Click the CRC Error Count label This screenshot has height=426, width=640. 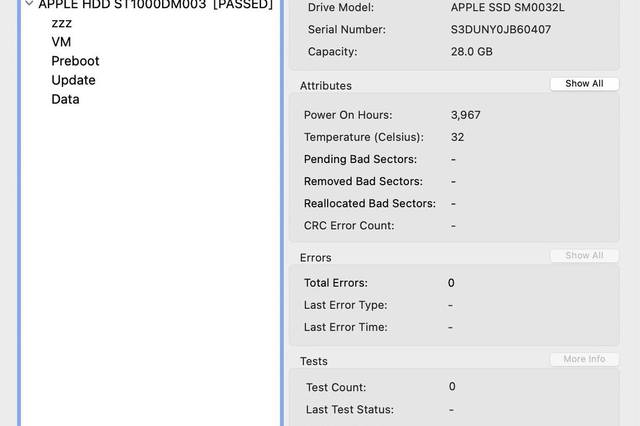point(349,226)
